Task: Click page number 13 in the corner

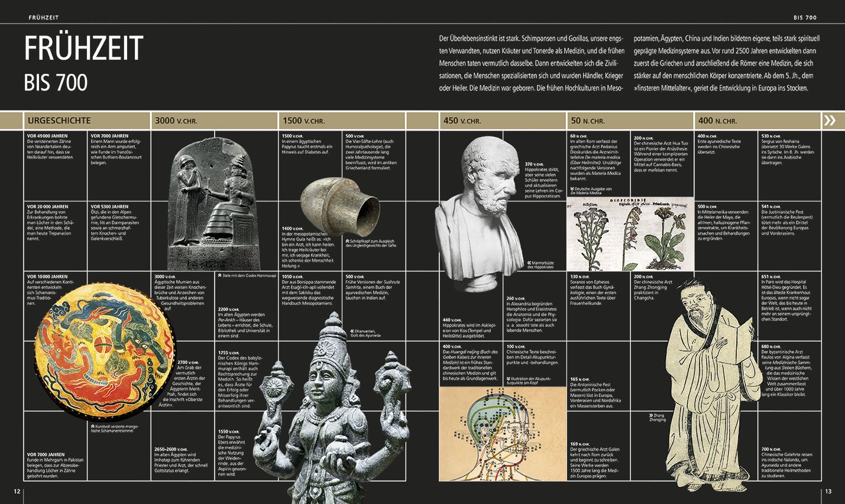Action: tap(828, 491)
